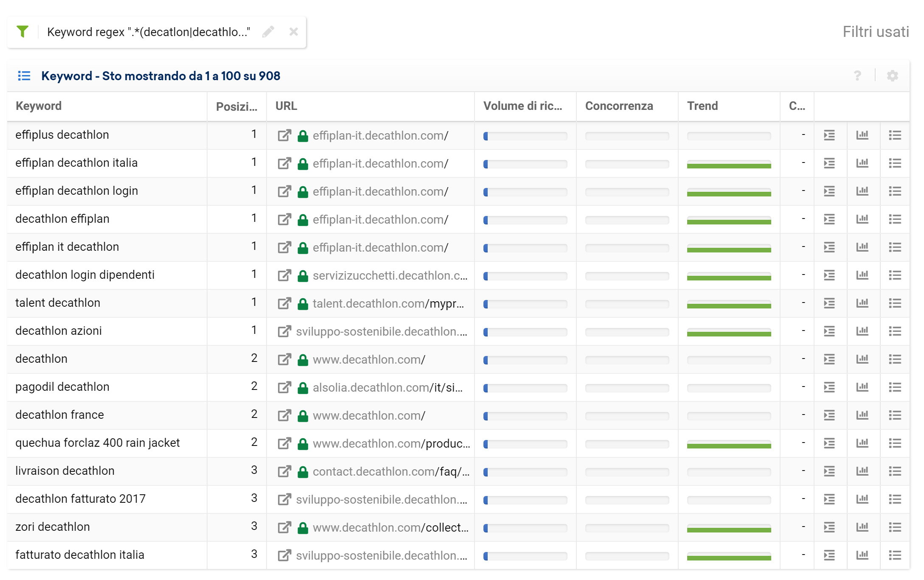Select keyword 'livraison decathlon'
This screenshot has height=580, width=924.
coord(65,471)
